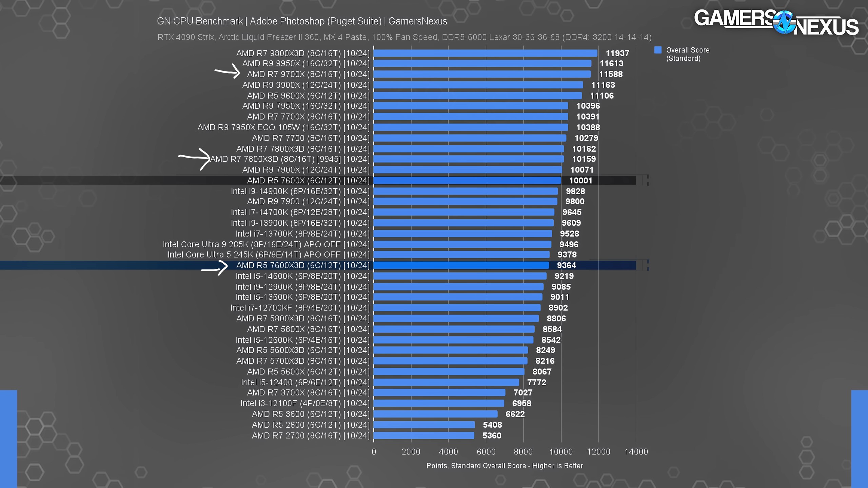868x488 pixels.
Task: Click the bar for AMD R9 7950X (16C/32T)
Action: 471,106
